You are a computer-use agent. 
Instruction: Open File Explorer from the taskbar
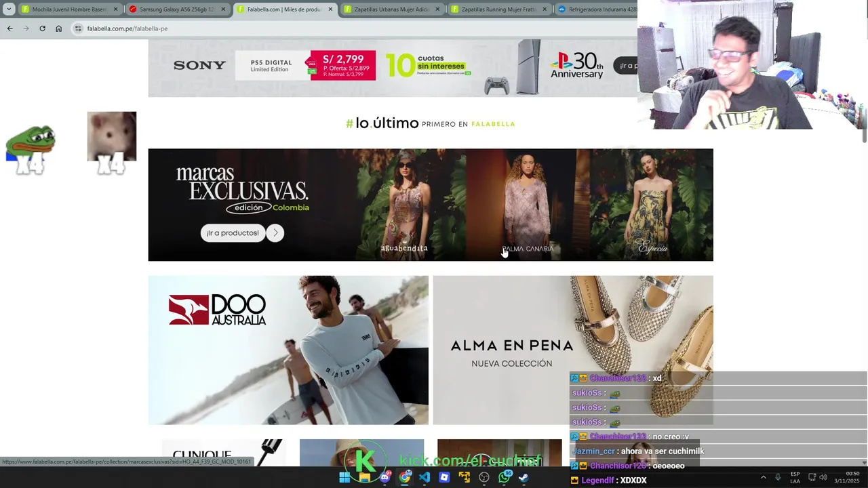[x=364, y=477]
